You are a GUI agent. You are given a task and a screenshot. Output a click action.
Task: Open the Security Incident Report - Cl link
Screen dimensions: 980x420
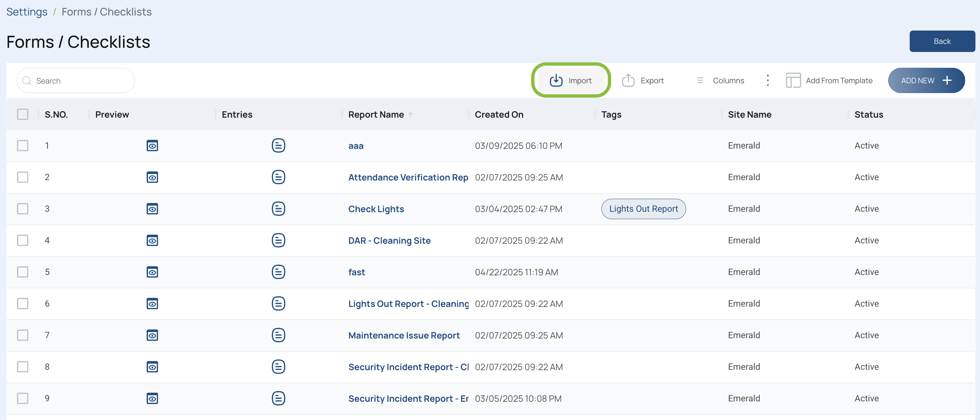(x=408, y=366)
